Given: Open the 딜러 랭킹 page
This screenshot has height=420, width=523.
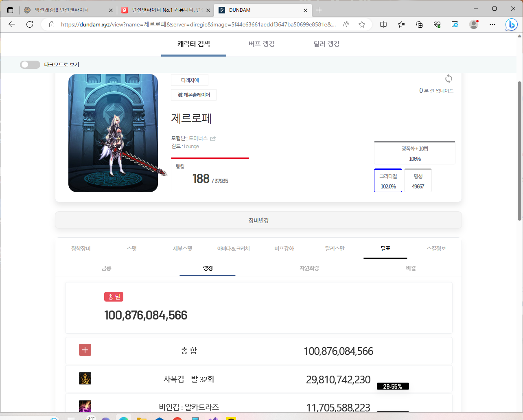Looking at the screenshot, I should (x=326, y=44).
